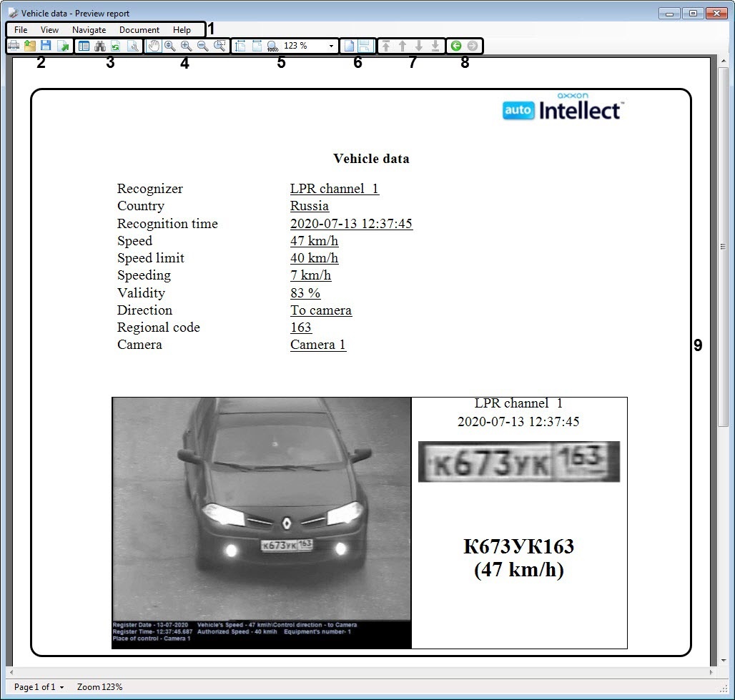The height and width of the screenshot is (700, 735).
Task: Open Find with the binoculars icon
Action: pyautogui.click(x=100, y=46)
